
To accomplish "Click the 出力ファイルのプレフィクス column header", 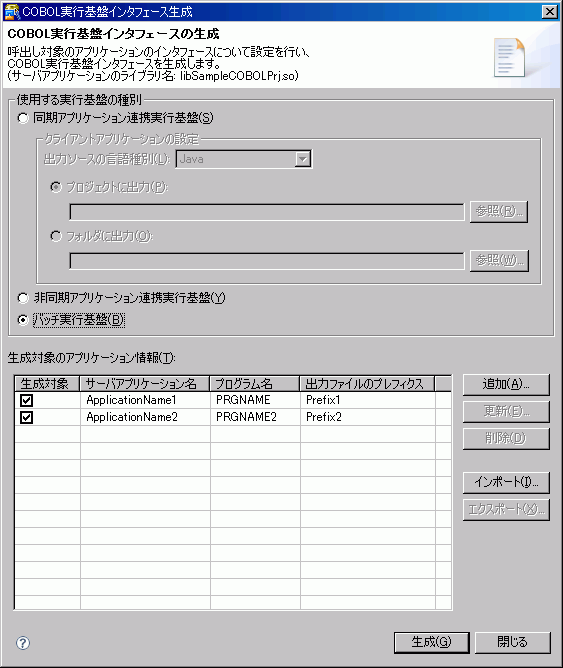I will 368,384.
